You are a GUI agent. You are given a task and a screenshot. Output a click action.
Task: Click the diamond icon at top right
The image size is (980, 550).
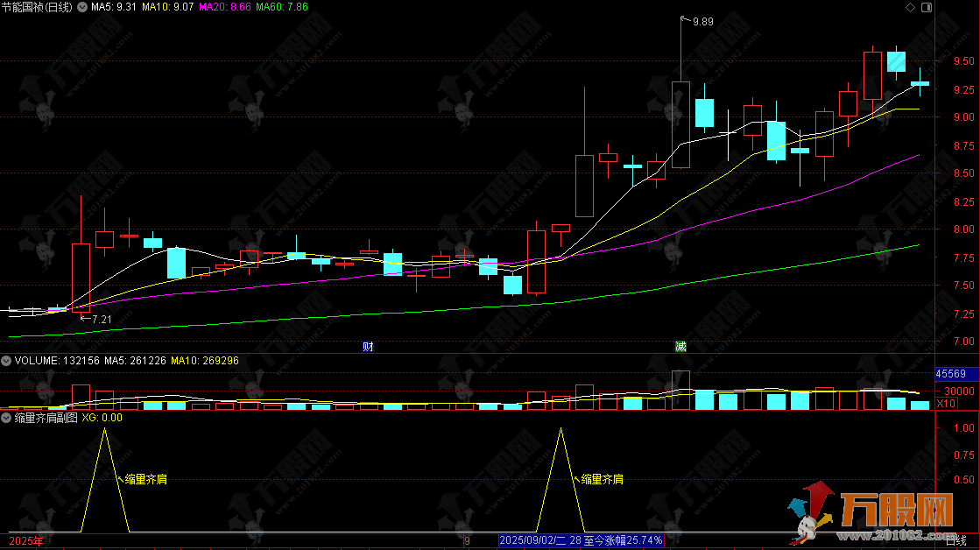tap(910, 7)
